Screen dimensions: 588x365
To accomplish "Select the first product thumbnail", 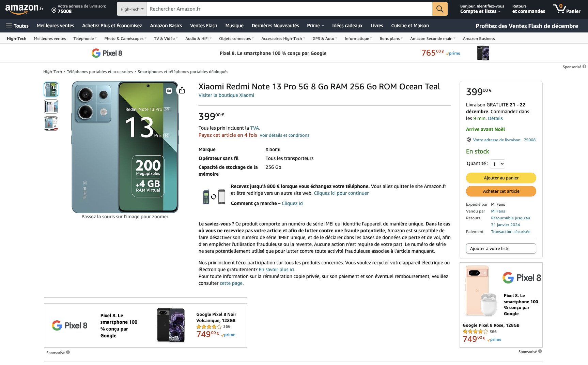I will [x=51, y=89].
